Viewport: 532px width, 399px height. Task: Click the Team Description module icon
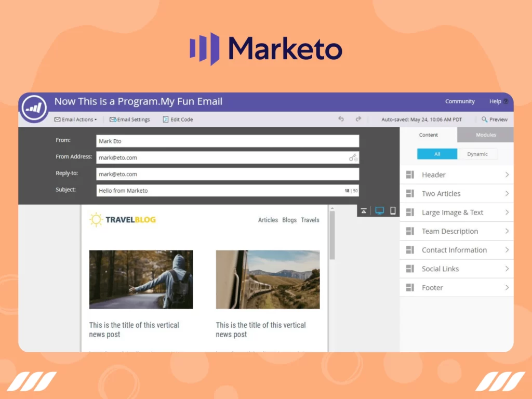point(410,231)
